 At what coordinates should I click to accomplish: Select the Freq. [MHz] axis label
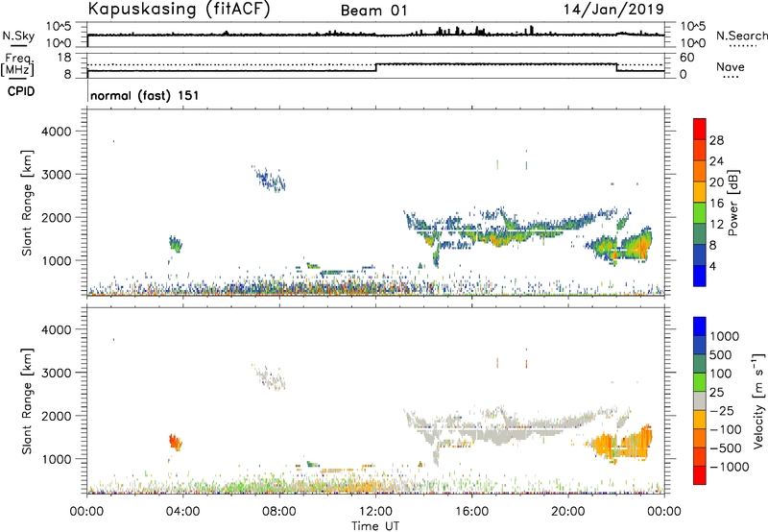pos(17,64)
